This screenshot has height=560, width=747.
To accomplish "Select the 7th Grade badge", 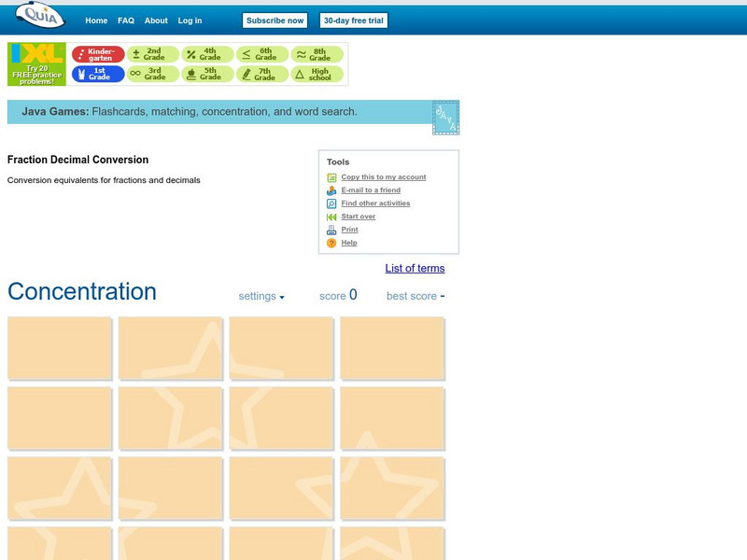I will (x=262, y=74).
